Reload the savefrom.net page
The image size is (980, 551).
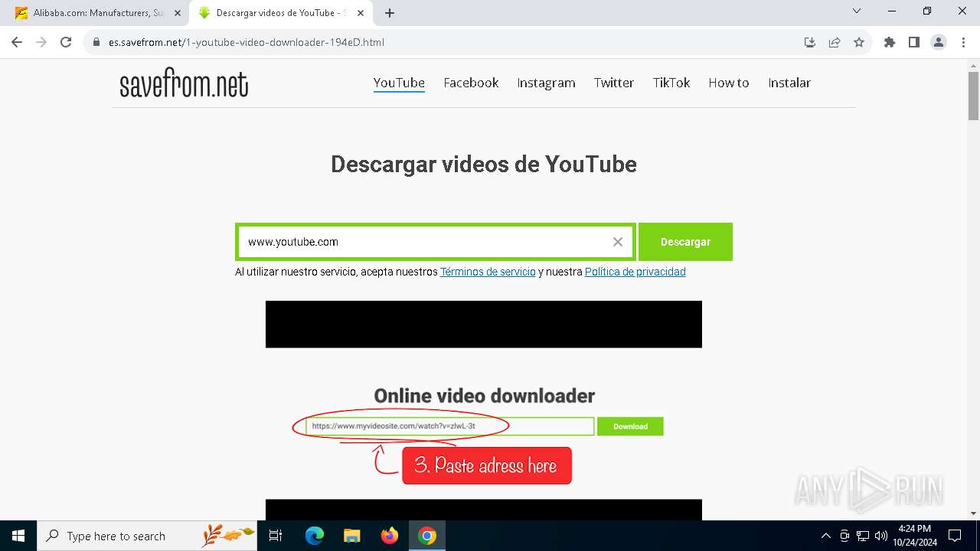[x=66, y=42]
